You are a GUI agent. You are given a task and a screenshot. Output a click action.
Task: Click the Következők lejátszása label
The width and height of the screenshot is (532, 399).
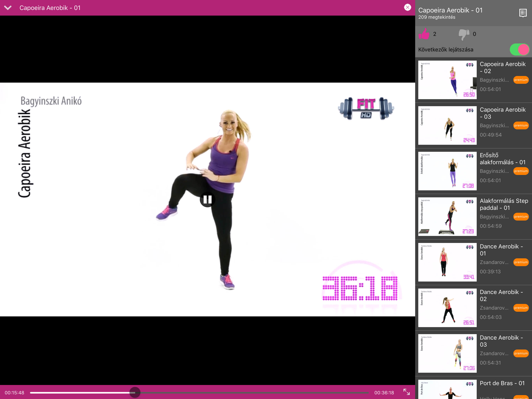tap(446, 49)
